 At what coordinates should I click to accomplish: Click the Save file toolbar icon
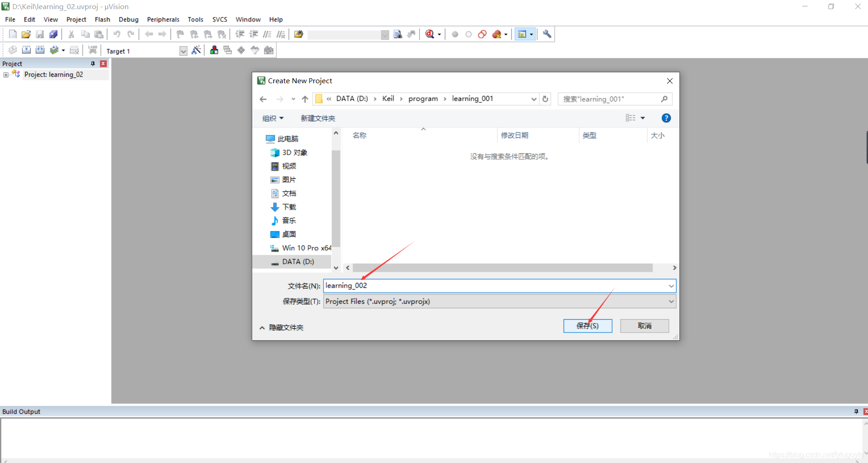pos(40,34)
